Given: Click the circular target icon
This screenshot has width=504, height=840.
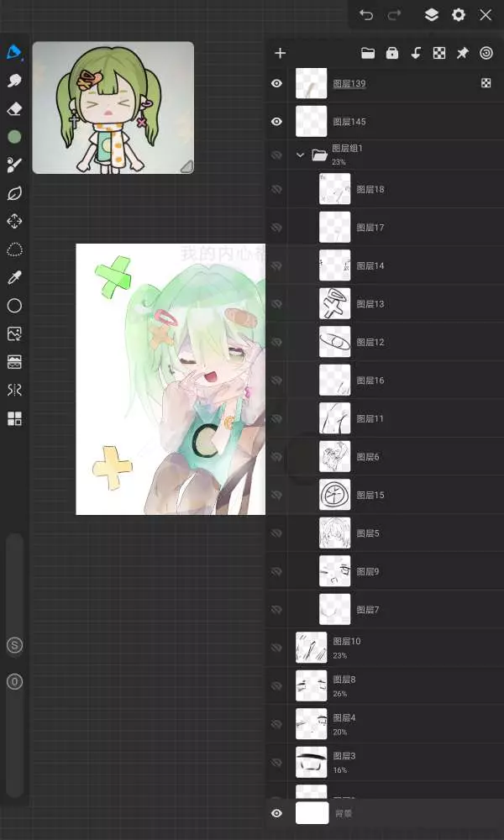Looking at the screenshot, I should coord(486,53).
